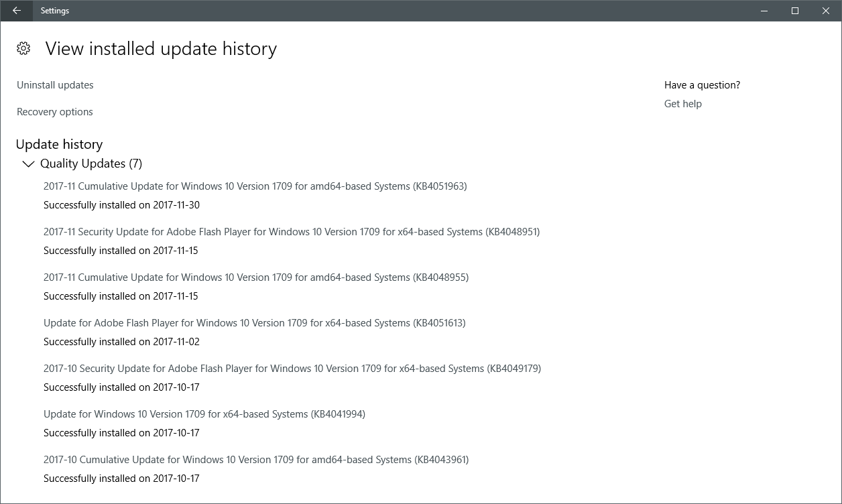
Task: Close the Settings window
Action: [826, 11]
